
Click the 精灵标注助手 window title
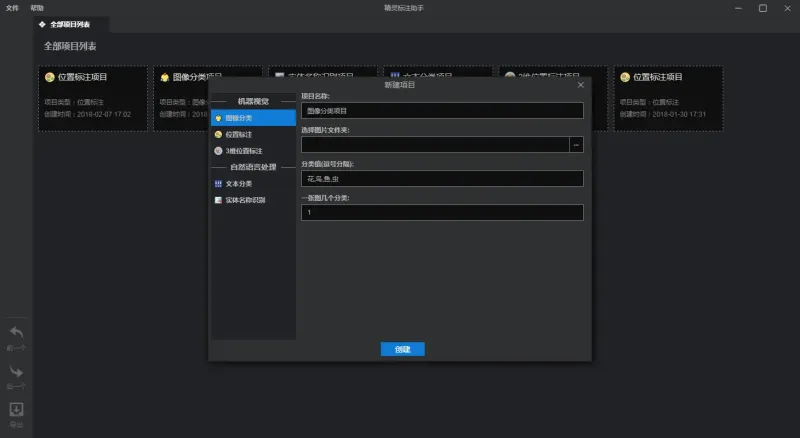click(x=404, y=8)
